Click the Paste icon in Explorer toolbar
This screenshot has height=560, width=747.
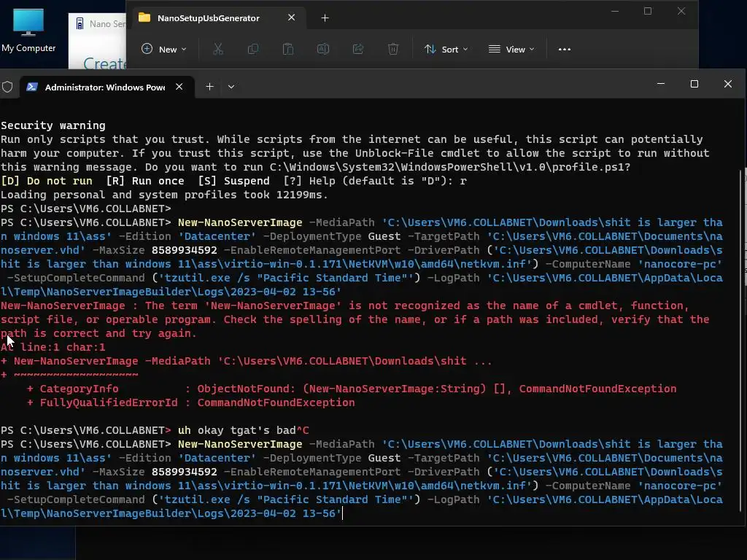(x=287, y=49)
